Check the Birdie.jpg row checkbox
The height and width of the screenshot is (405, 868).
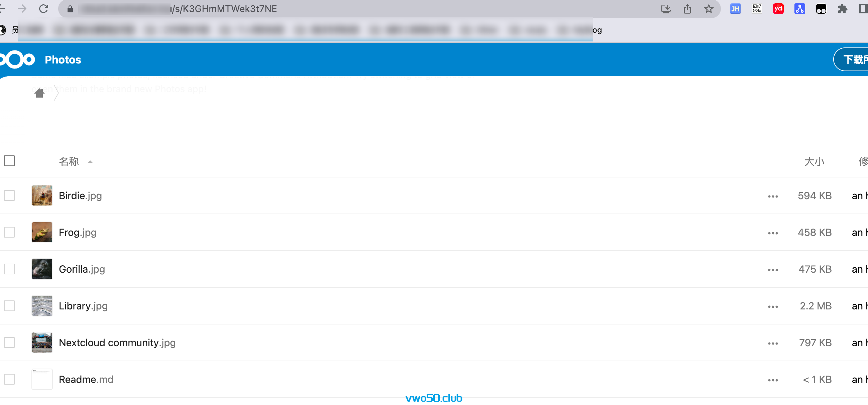[9, 195]
